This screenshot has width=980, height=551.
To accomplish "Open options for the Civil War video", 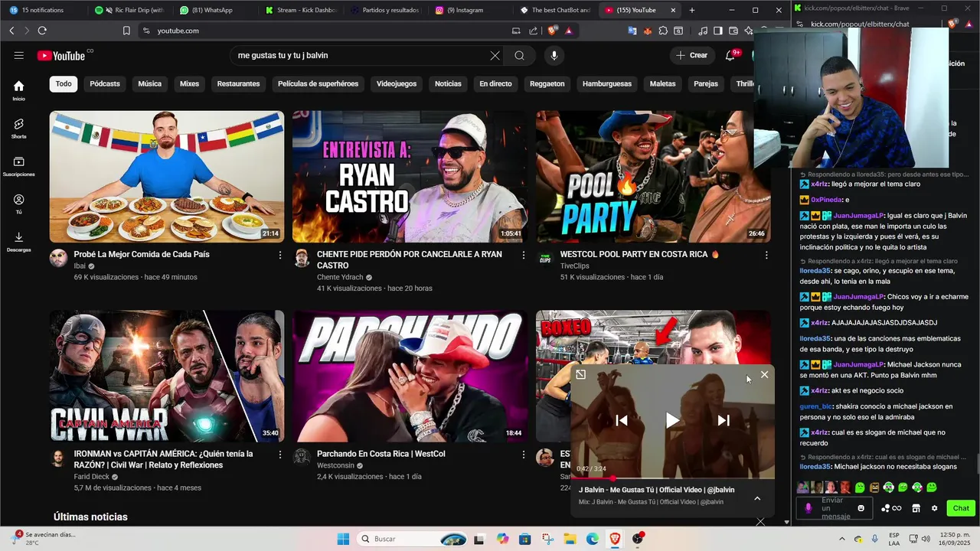I will tap(280, 455).
